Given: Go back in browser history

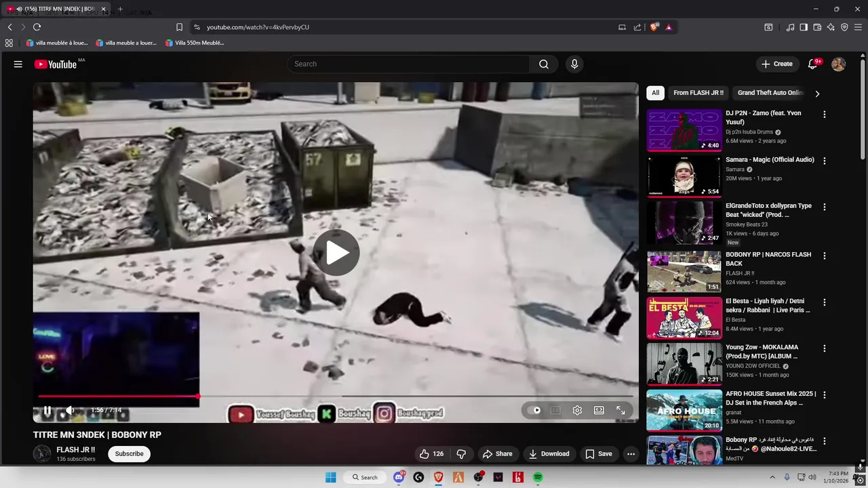Looking at the screenshot, I should (9, 27).
